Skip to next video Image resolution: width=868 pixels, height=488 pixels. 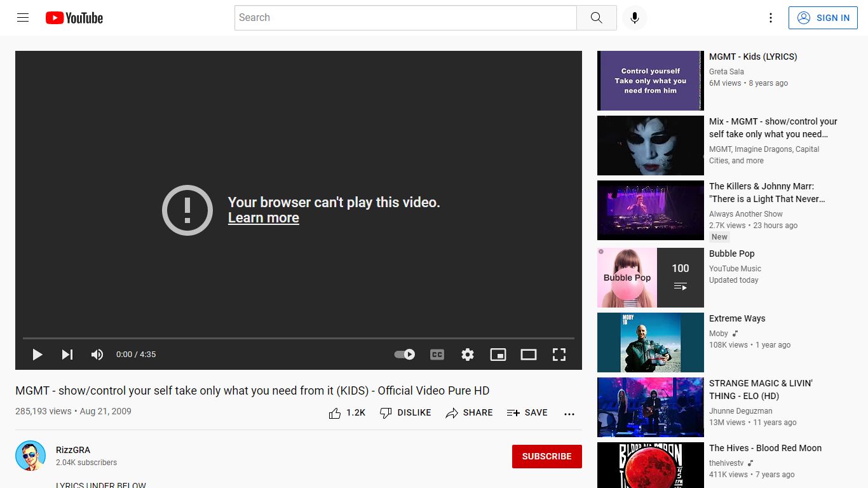point(67,355)
